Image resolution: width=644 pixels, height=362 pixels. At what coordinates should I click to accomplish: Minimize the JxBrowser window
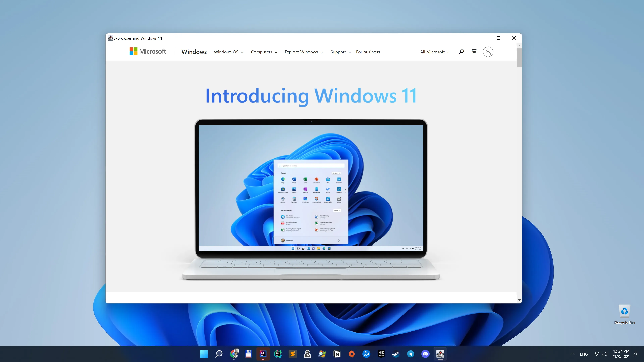click(x=483, y=38)
